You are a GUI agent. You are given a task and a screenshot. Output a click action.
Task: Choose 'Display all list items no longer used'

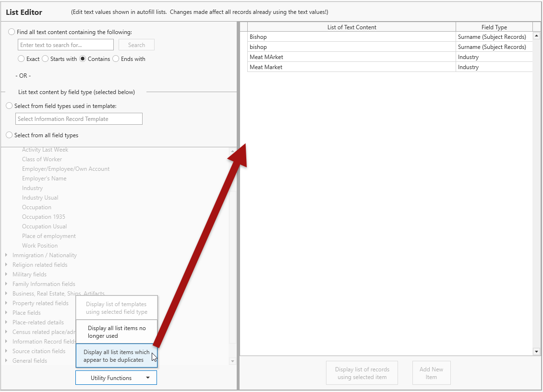click(x=117, y=332)
